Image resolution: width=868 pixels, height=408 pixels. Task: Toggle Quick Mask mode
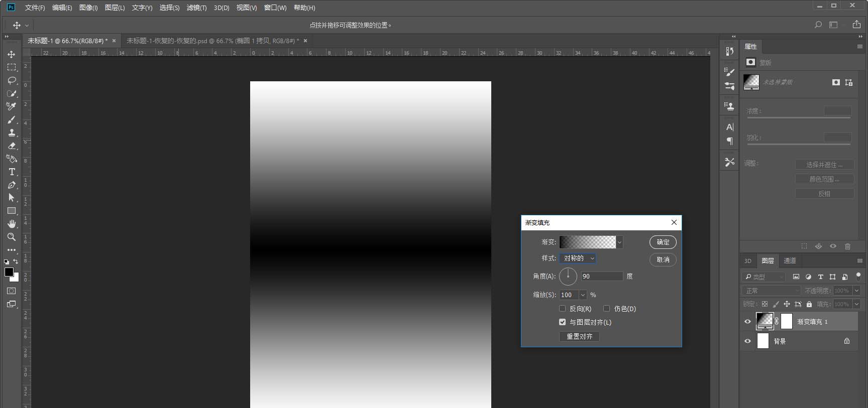pyautogui.click(x=12, y=291)
